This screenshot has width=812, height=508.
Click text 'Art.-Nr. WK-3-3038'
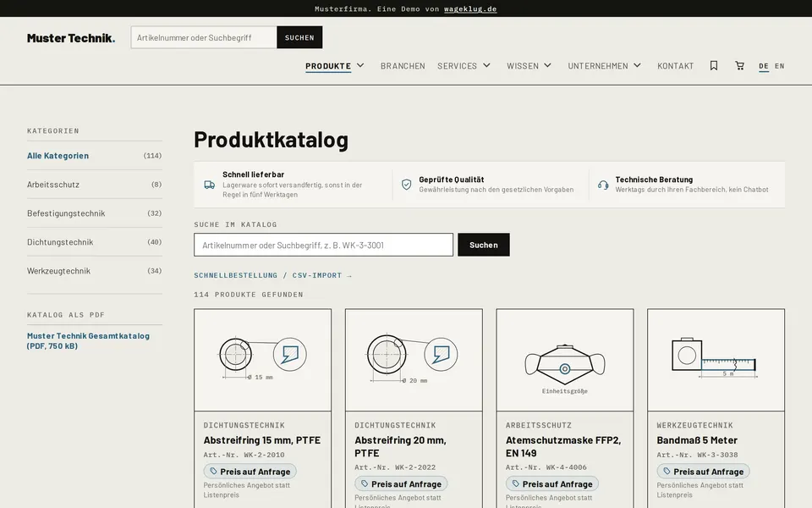[x=698, y=455]
